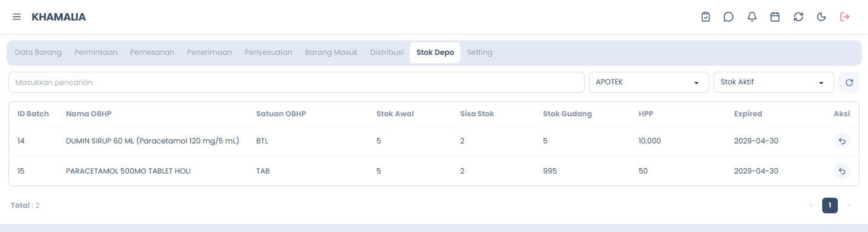Viewport: 868px width, 232px height.
Task: Open the notifications bell
Action: (x=752, y=17)
